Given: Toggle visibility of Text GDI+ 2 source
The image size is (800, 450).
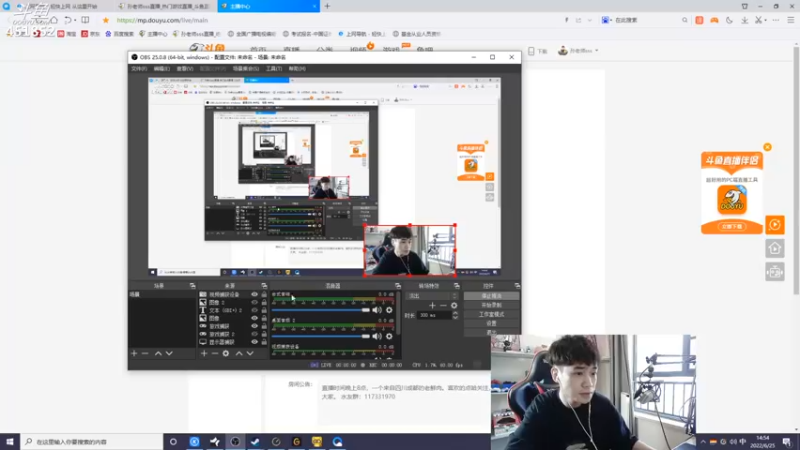Looking at the screenshot, I should click(x=254, y=310).
